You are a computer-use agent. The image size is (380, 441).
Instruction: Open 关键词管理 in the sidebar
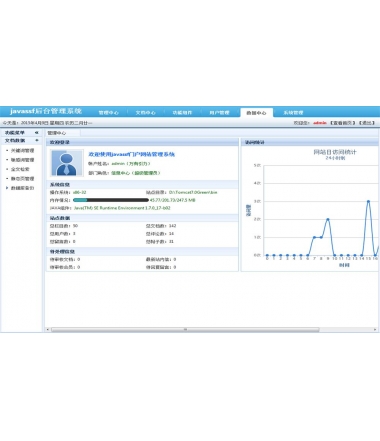(x=22, y=151)
